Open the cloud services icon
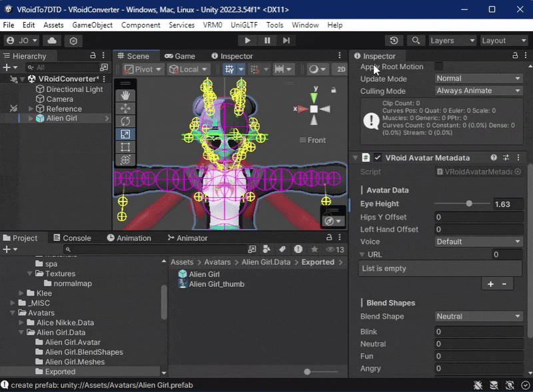This screenshot has width=533, height=392. (x=52, y=41)
